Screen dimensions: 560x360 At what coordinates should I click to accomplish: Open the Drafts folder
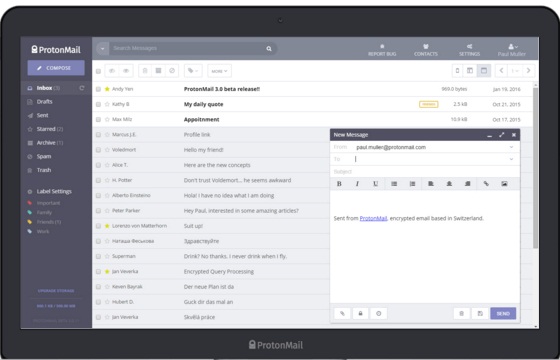(x=44, y=102)
